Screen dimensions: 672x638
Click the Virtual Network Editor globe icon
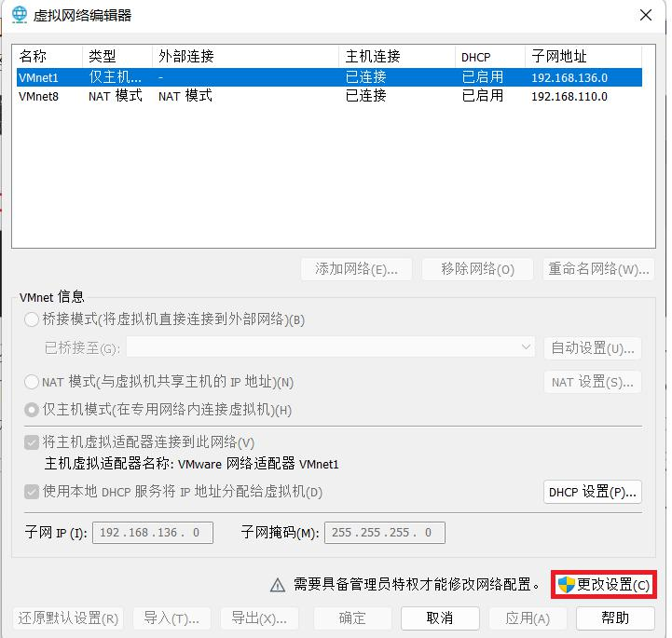pos(20,15)
